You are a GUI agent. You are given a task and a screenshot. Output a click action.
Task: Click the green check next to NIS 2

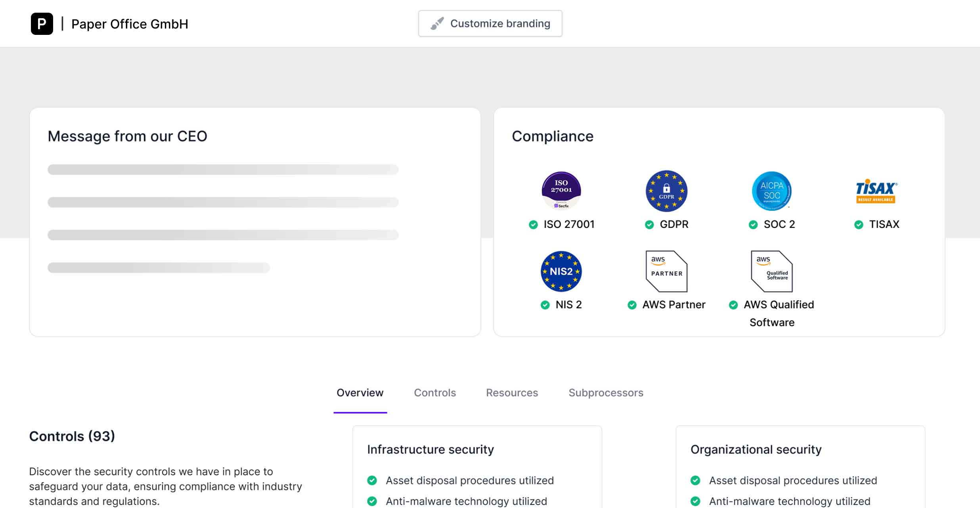point(545,305)
